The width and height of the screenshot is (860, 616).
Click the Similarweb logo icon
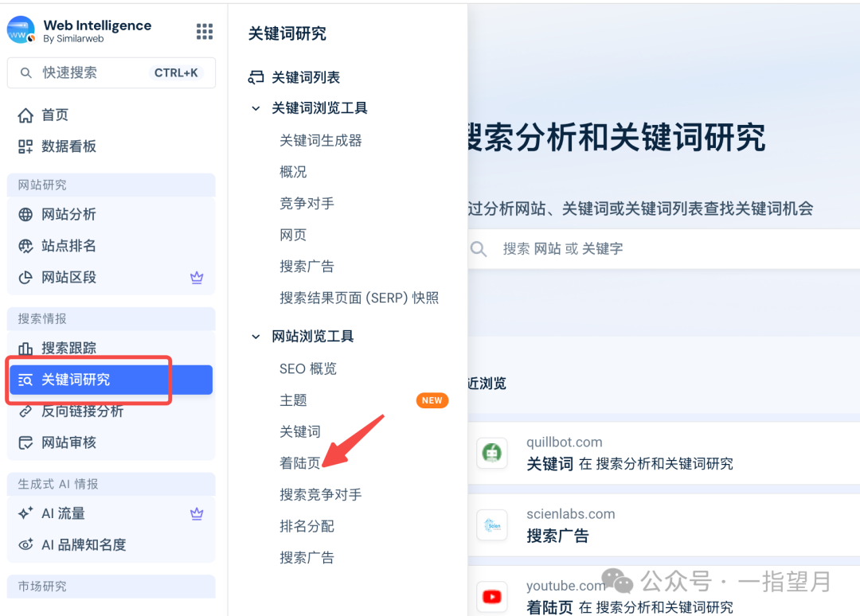click(20, 30)
